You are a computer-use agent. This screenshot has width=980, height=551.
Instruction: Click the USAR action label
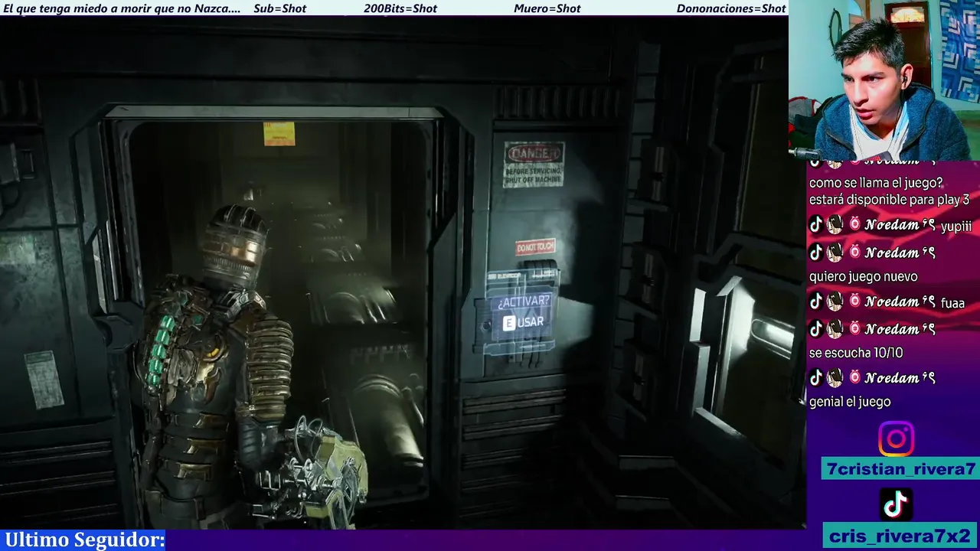[531, 322]
